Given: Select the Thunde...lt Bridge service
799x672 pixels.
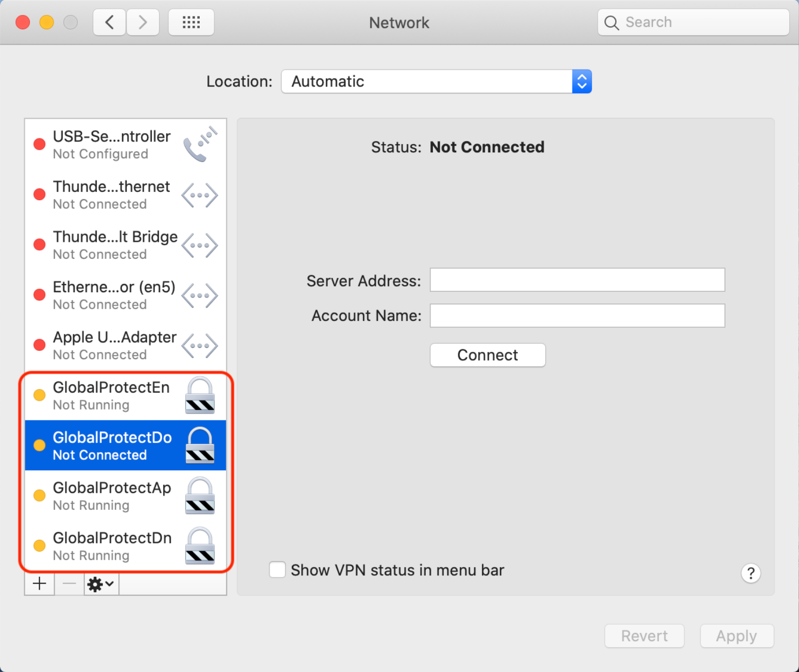Looking at the screenshot, I should tap(126, 245).
